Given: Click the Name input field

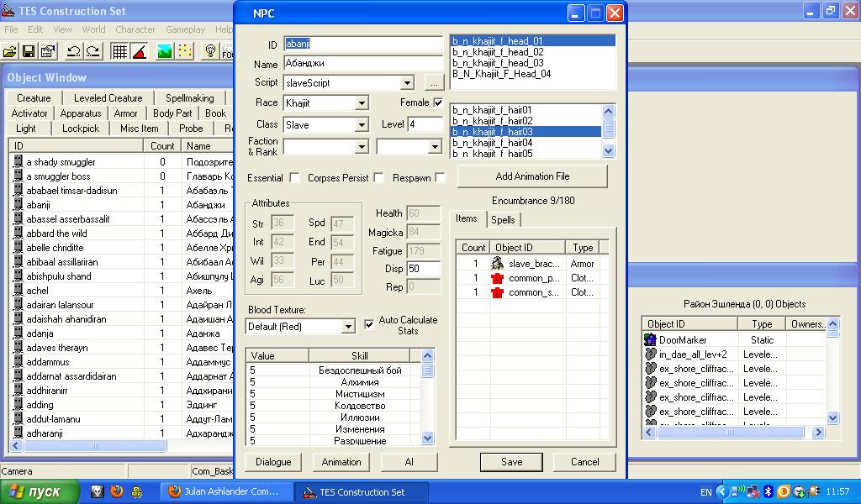Looking at the screenshot, I should (x=363, y=63).
